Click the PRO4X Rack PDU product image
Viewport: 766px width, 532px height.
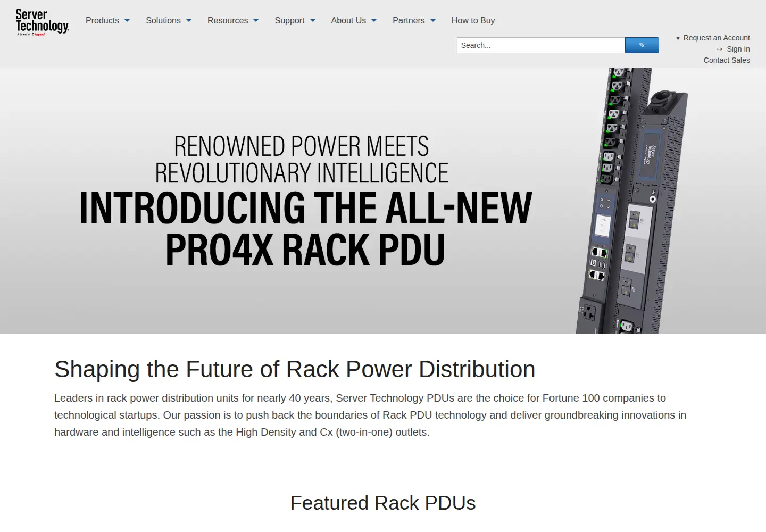[x=632, y=201]
